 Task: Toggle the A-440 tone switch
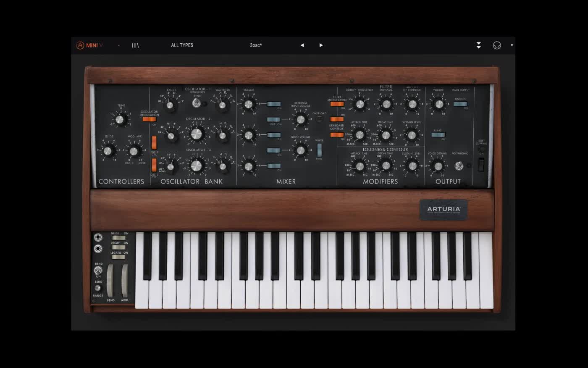[x=438, y=135]
